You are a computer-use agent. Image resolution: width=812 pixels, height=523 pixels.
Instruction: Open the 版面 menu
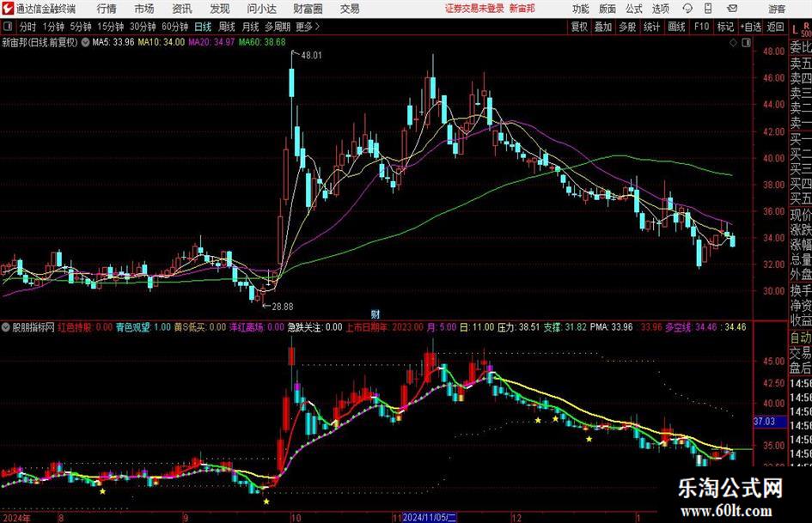tap(607, 9)
